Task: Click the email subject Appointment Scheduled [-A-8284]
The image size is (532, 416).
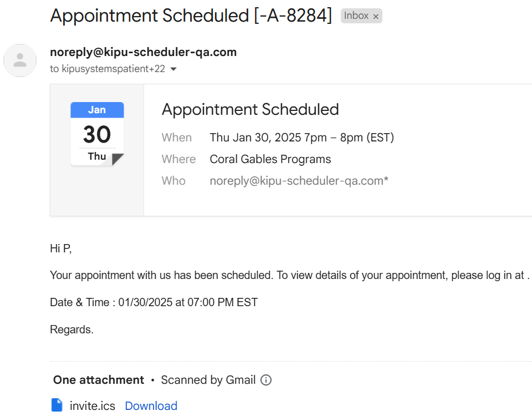Action: click(x=191, y=16)
